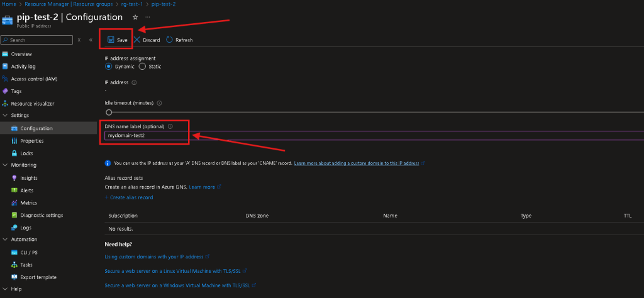The image size is (644, 298).
Task: Click the DNS name label info icon
Action: pyautogui.click(x=170, y=126)
